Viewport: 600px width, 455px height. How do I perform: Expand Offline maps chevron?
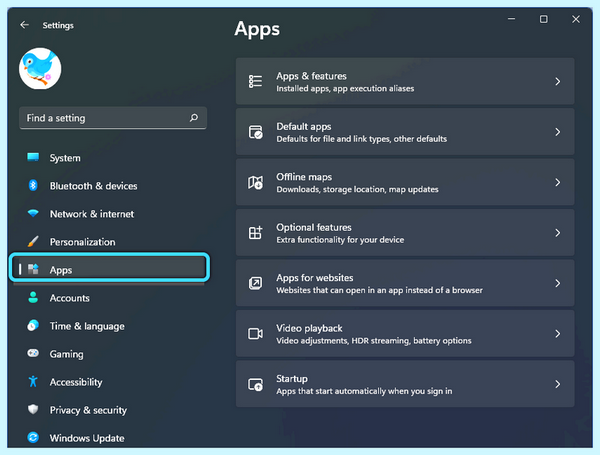click(x=558, y=182)
